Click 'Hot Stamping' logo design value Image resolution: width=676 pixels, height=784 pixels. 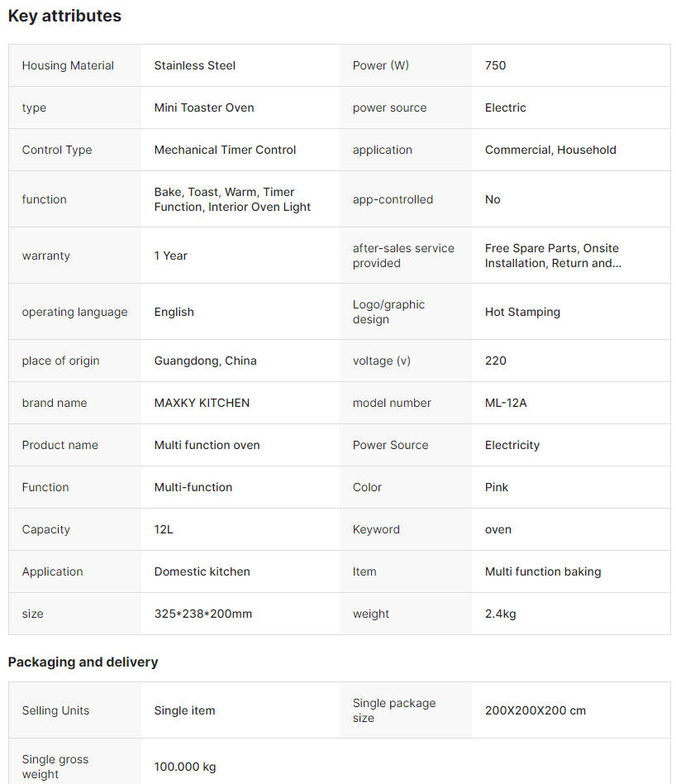coord(522,312)
